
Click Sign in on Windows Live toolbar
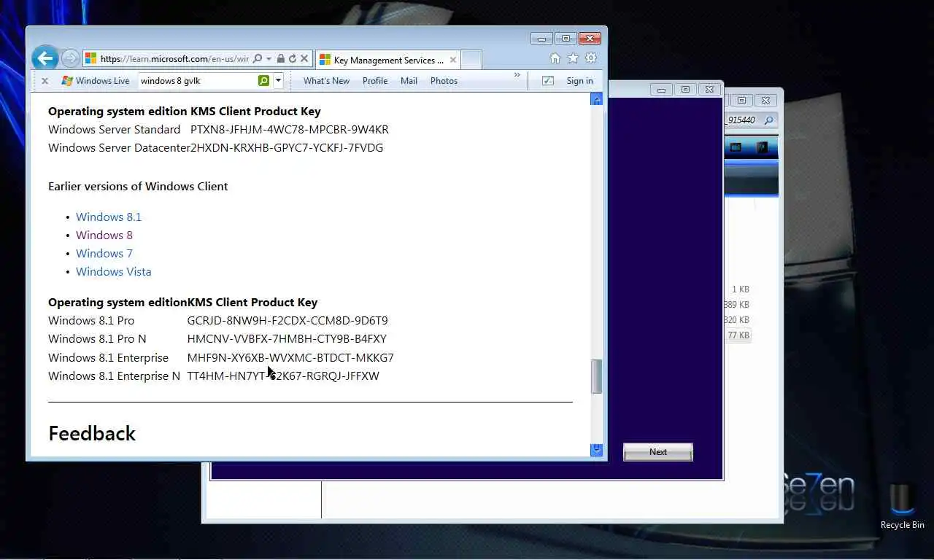click(579, 81)
